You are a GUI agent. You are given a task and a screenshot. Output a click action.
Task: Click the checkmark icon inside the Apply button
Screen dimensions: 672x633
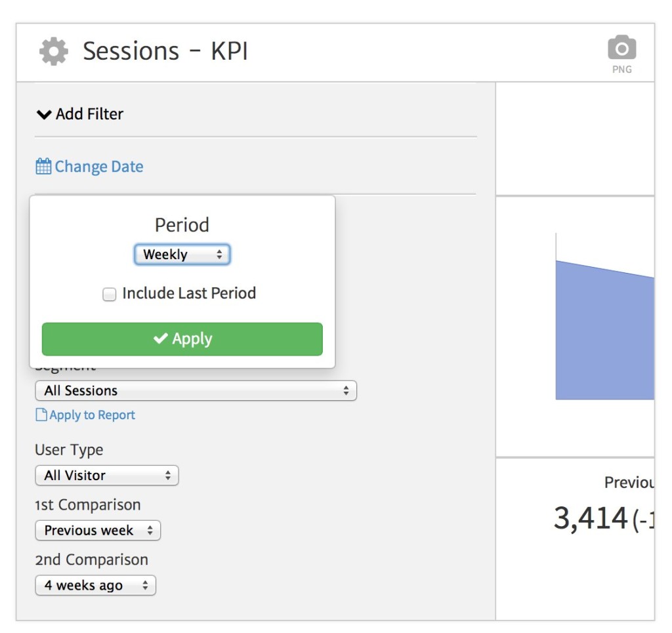click(160, 338)
